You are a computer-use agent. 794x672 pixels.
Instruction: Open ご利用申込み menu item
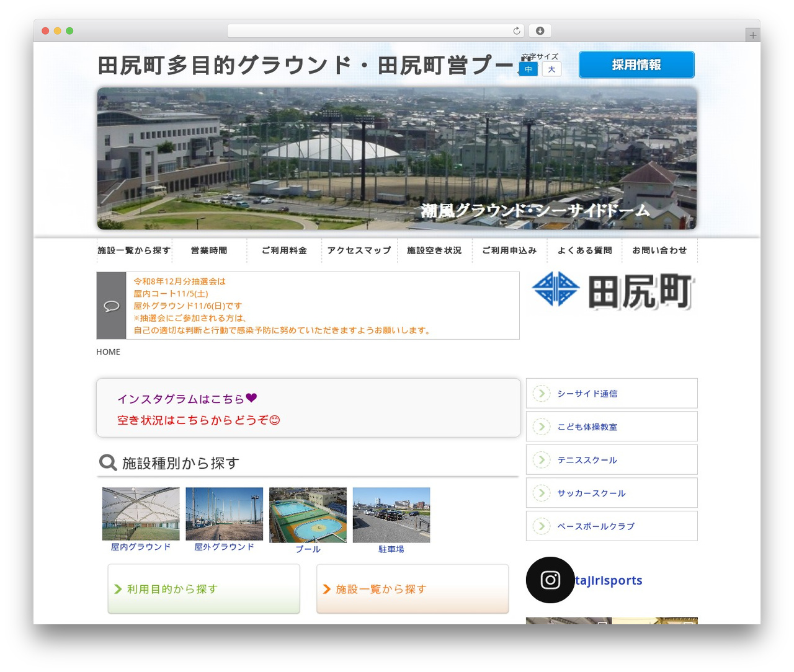coord(509,250)
